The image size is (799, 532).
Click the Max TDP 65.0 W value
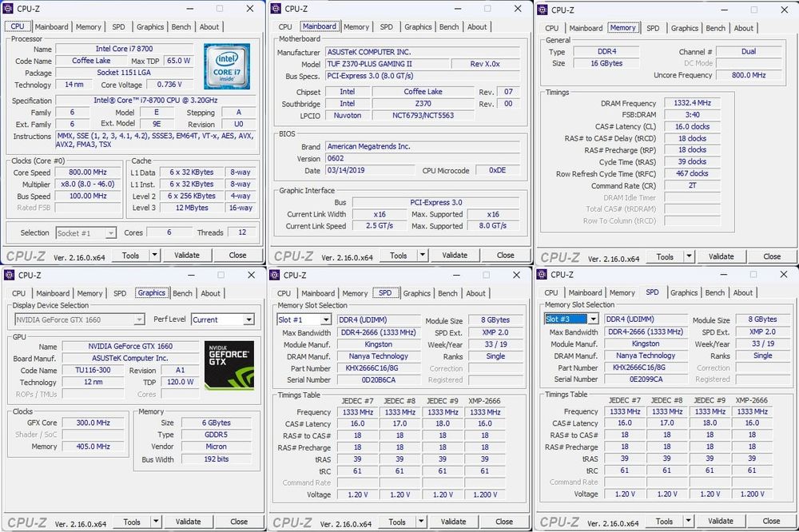[178, 61]
